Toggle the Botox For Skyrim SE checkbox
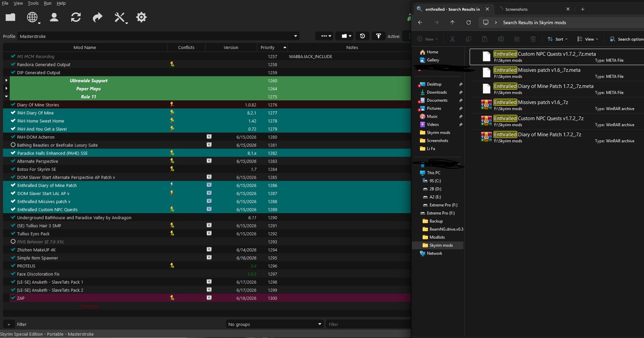The width and height of the screenshot is (644, 338). [x=13, y=169]
